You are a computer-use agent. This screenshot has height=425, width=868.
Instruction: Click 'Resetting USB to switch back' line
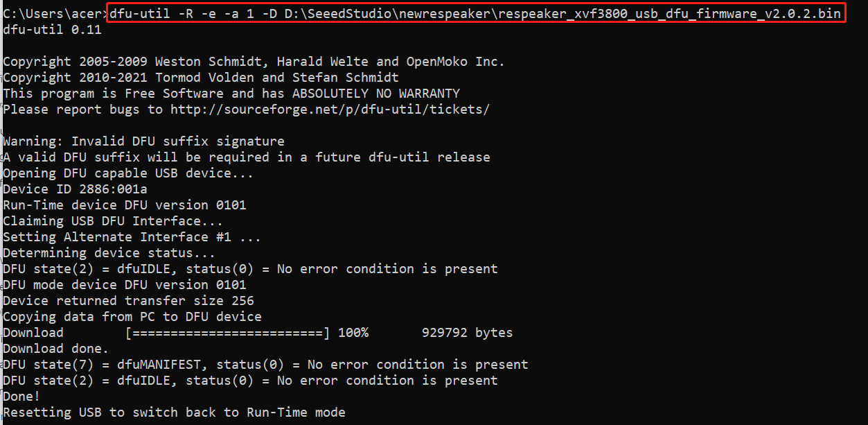[174, 413]
